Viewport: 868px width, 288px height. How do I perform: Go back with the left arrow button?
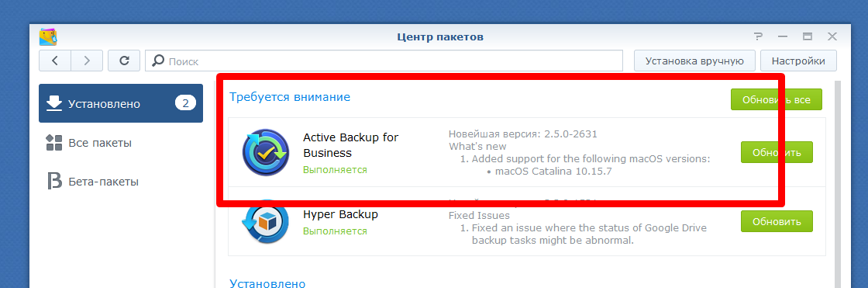55,61
